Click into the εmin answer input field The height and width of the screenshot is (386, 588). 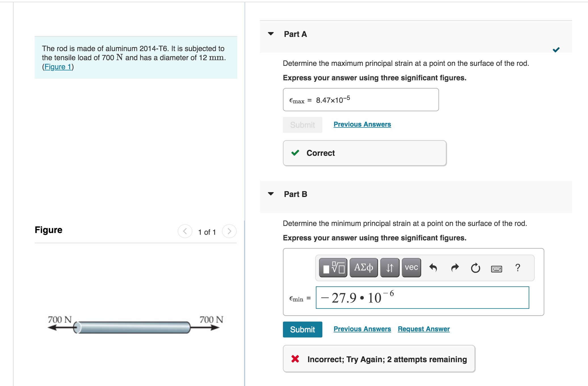click(x=422, y=298)
